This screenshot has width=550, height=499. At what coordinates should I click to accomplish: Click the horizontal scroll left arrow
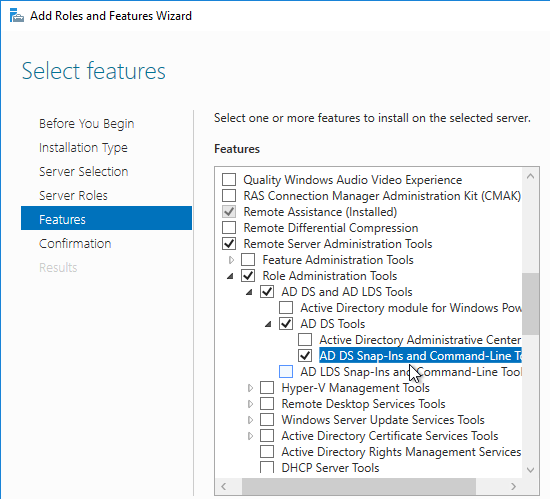pyautogui.click(x=224, y=486)
